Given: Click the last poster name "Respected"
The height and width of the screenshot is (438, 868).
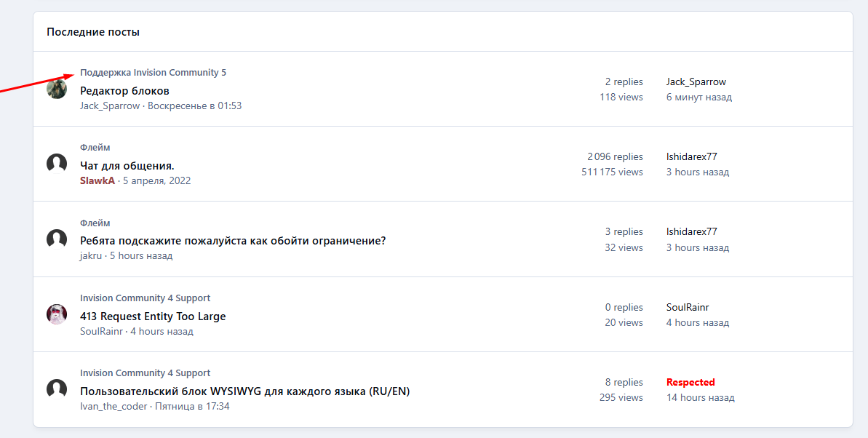Looking at the screenshot, I should (x=690, y=382).
